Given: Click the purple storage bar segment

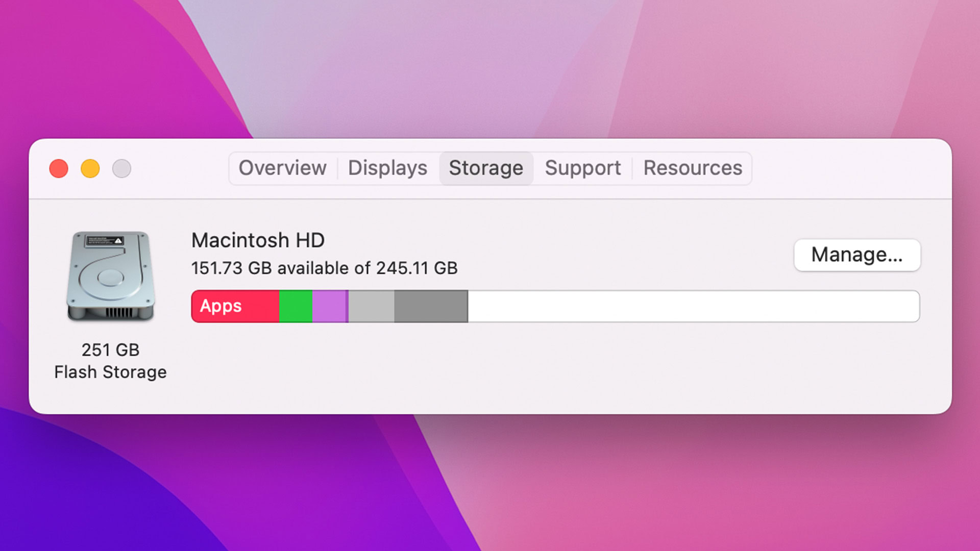Looking at the screenshot, I should click(x=329, y=306).
